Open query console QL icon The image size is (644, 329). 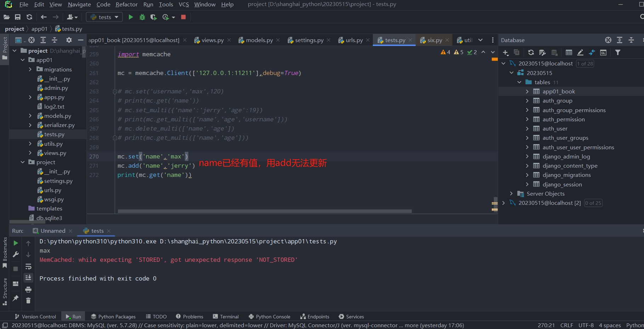tap(603, 53)
